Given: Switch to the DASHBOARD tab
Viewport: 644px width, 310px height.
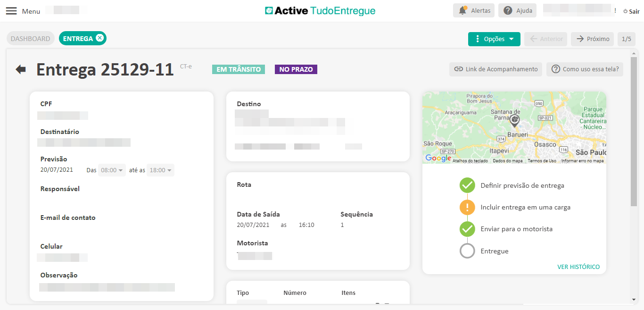Looking at the screenshot, I should click(x=31, y=39).
